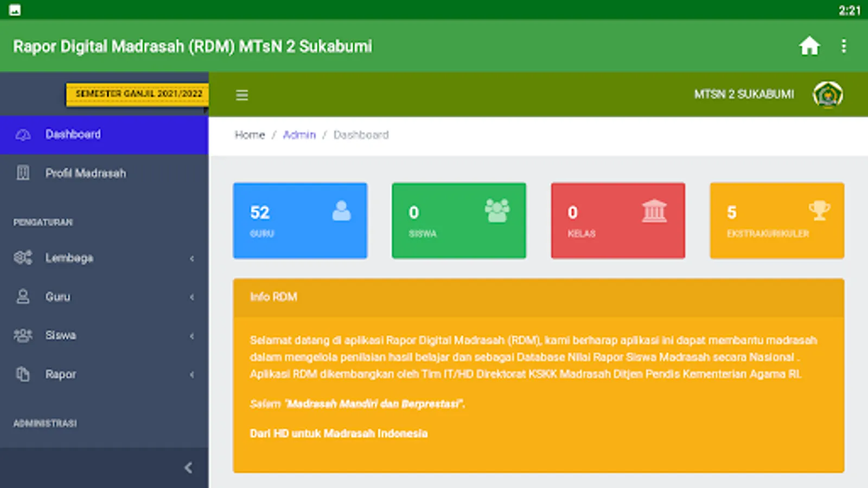Click the Dashboard cloud icon in sidebar

[23, 134]
